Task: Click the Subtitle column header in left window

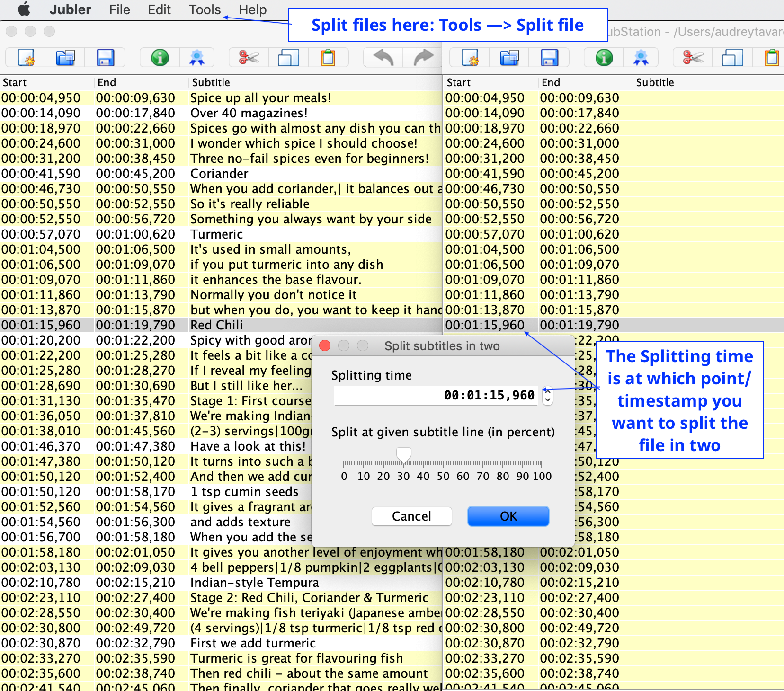Action: [315, 82]
